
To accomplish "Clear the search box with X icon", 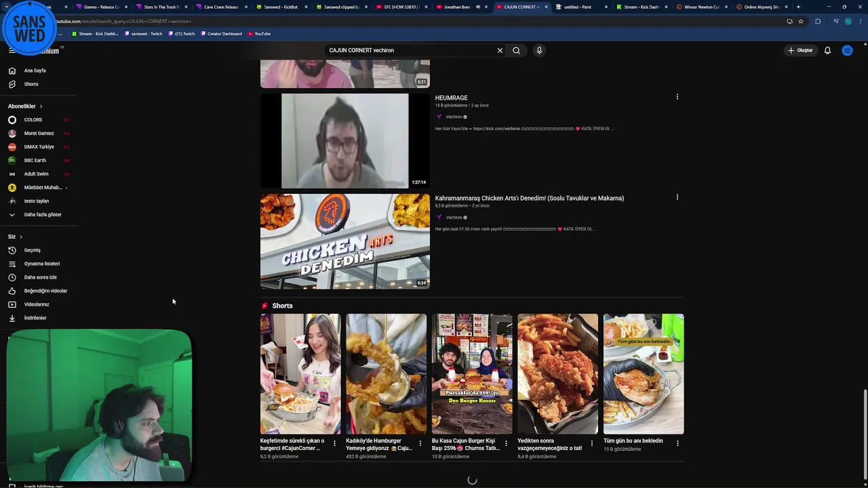I will (500, 50).
